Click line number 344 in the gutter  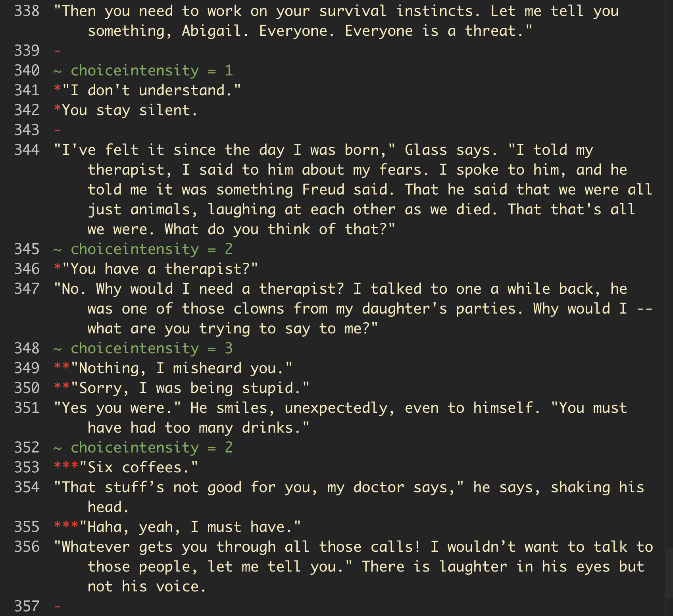pyautogui.click(x=27, y=150)
